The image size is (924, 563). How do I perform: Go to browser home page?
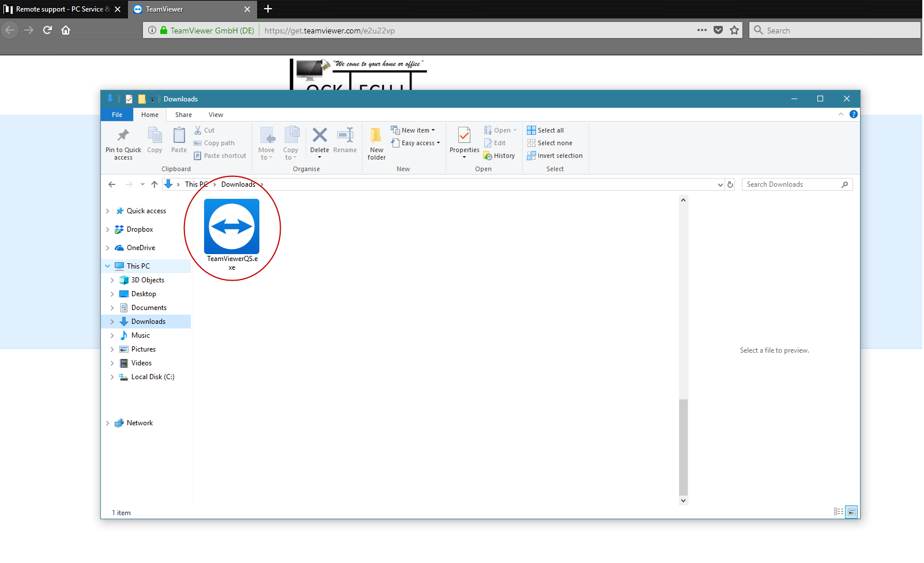(x=66, y=30)
